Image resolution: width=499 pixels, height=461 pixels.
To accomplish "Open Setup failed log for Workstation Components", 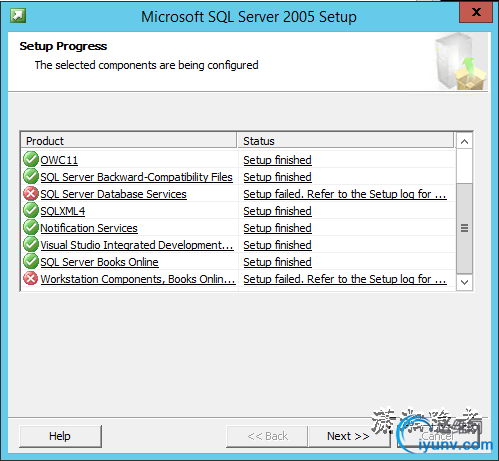I will click(x=345, y=279).
